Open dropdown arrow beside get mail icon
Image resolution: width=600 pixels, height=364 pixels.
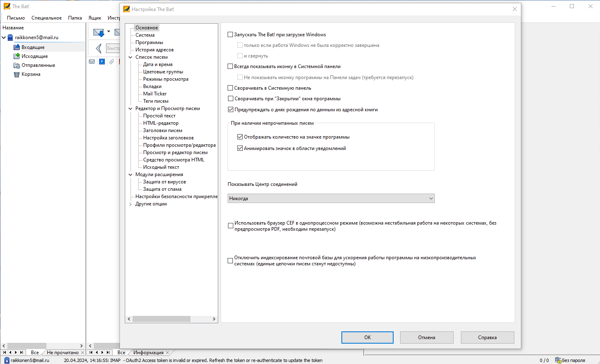tap(109, 32)
